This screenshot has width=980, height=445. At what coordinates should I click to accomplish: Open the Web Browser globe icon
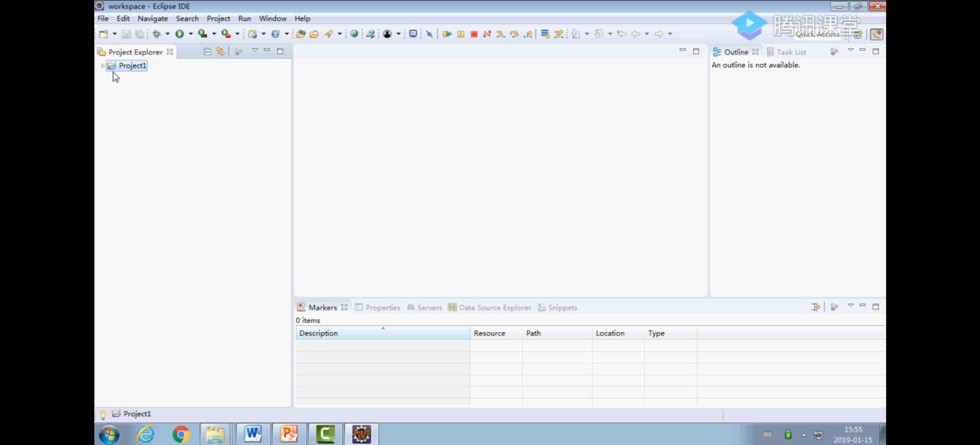(x=354, y=34)
